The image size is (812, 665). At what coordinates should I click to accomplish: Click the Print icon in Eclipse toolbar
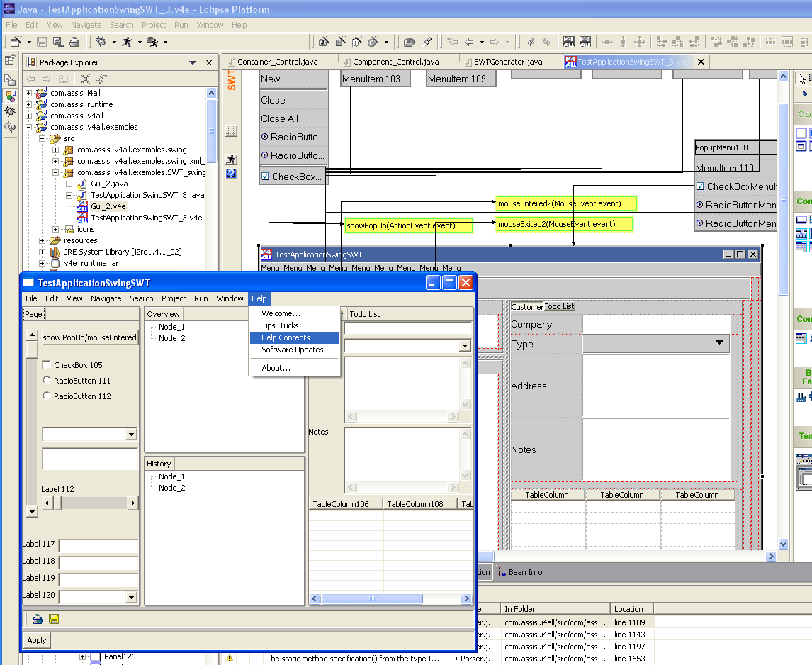pyautogui.click(x=74, y=42)
